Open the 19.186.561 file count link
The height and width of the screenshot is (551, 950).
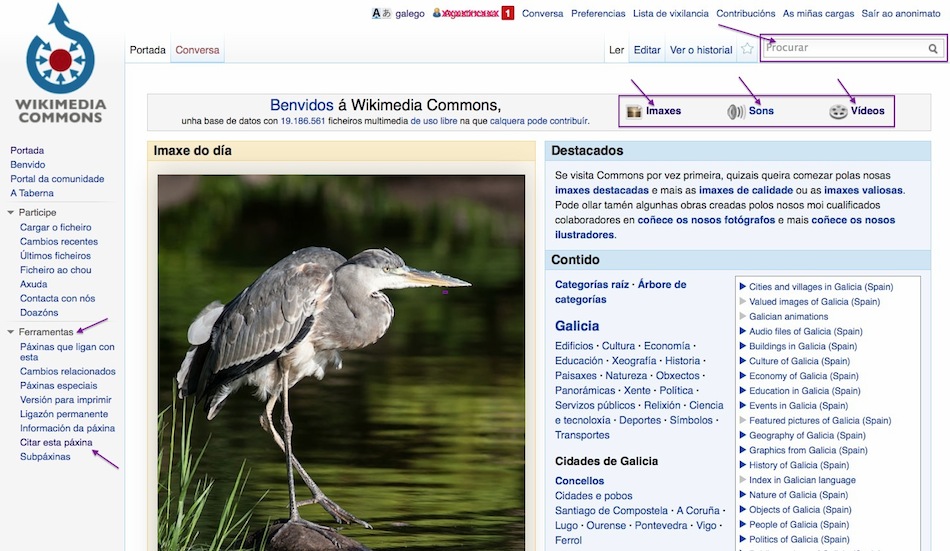pos(303,121)
